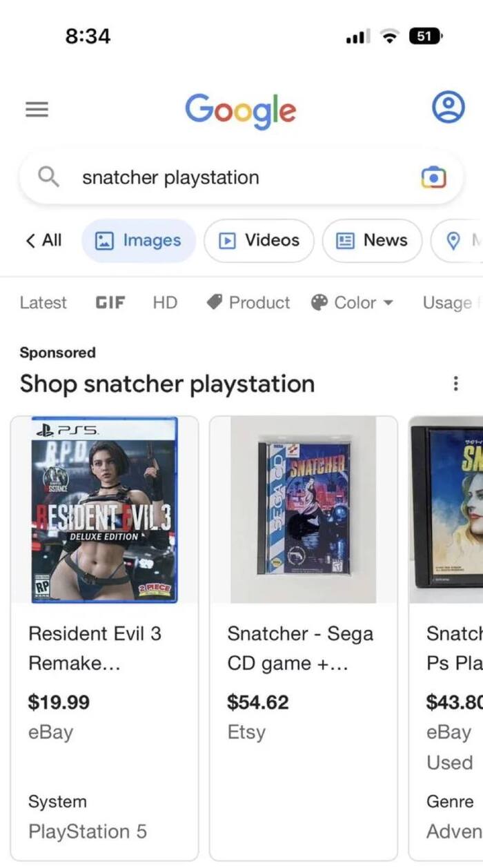The height and width of the screenshot is (868, 483).
Task: Open sponsored section three-dot options
Action: click(x=455, y=384)
